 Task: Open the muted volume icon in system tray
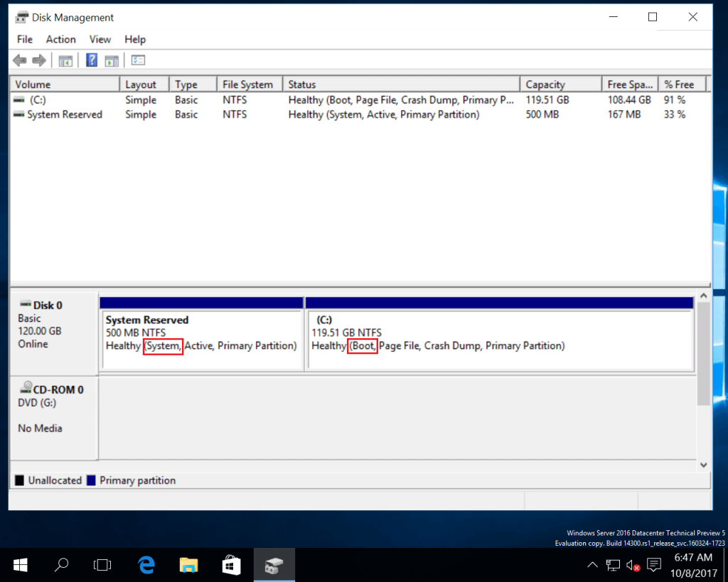tap(633, 565)
